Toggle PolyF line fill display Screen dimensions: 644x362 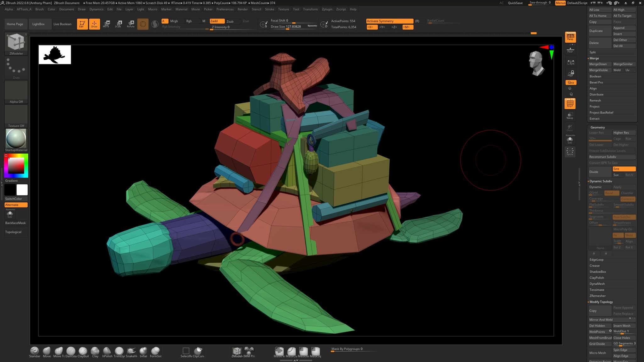570,103
